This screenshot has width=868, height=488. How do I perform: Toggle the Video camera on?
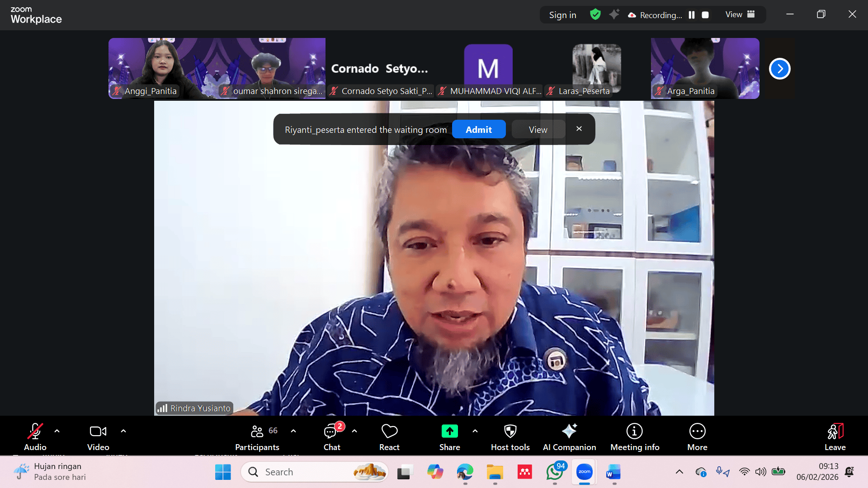[98, 432]
